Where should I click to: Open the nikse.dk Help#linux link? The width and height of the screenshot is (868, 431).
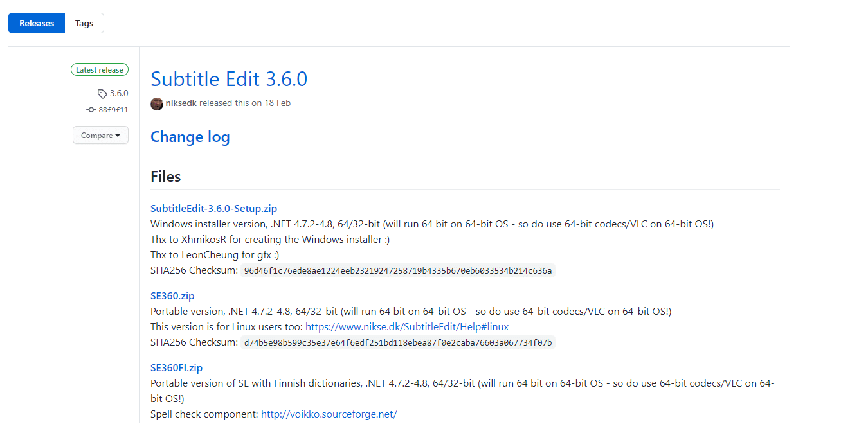tap(407, 327)
